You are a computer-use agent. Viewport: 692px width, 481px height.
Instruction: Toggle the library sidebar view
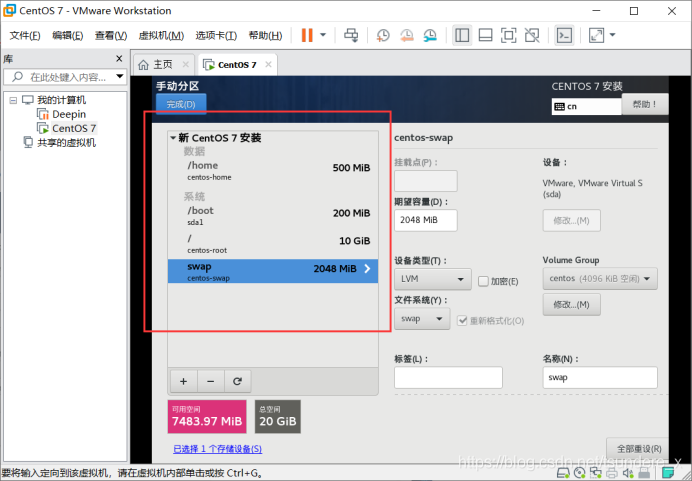pos(462,35)
